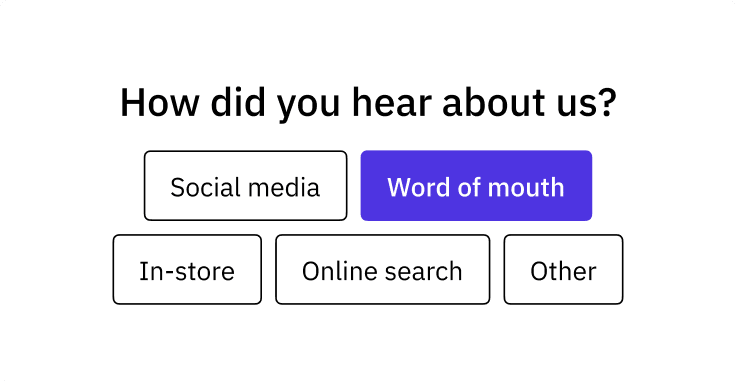The image size is (736, 381).
Task: Select the Other option chip
Action: coord(563,269)
